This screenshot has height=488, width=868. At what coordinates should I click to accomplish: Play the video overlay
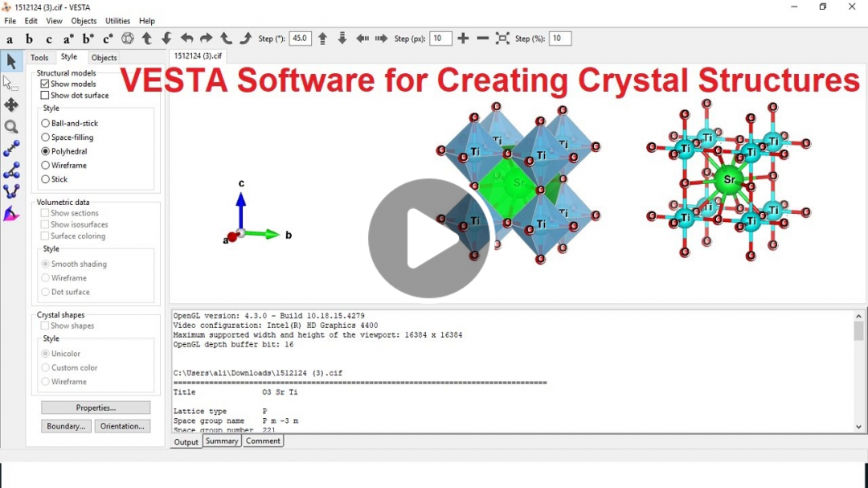(x=428, y=238)
